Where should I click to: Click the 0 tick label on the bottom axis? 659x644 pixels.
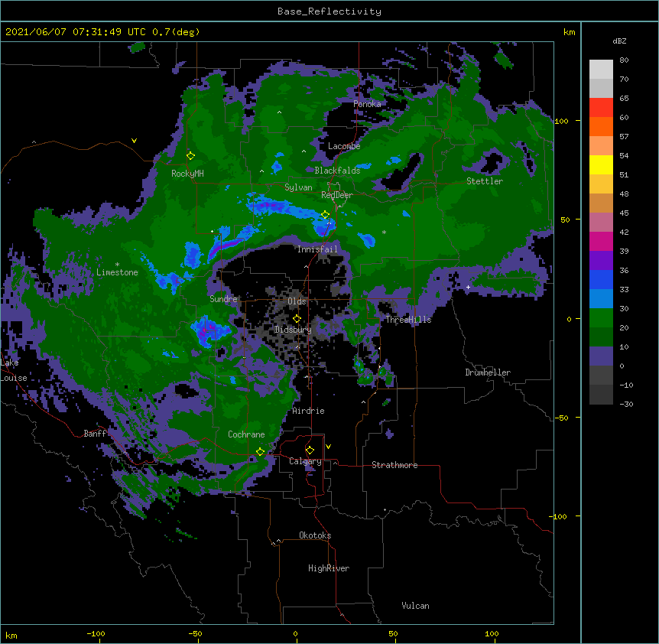coord(295,633)
